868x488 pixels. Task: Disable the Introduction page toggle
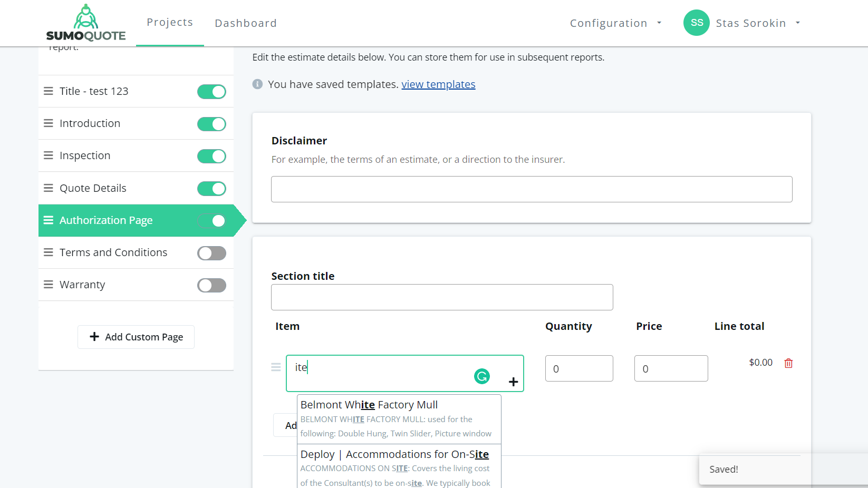click(x=211, y=124)
